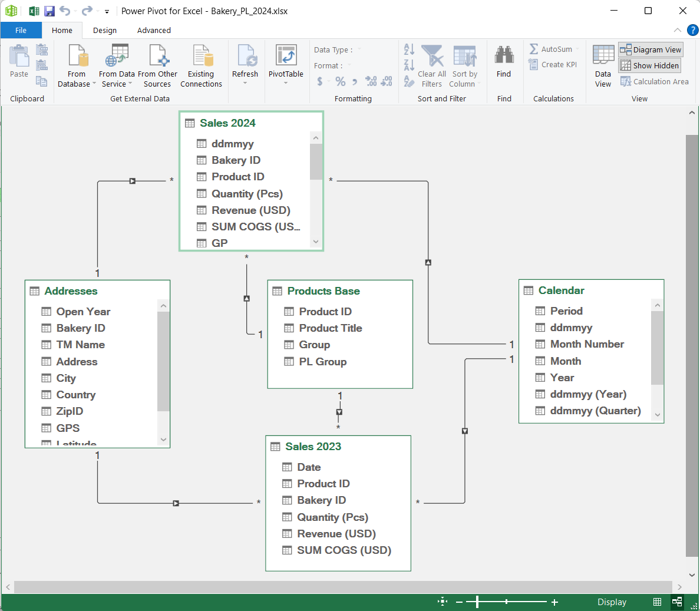The width and height of the screenshot is (700, 611).
Task: Click the From Database import icon
Action: pyautogui.click(x=77, y=58)
